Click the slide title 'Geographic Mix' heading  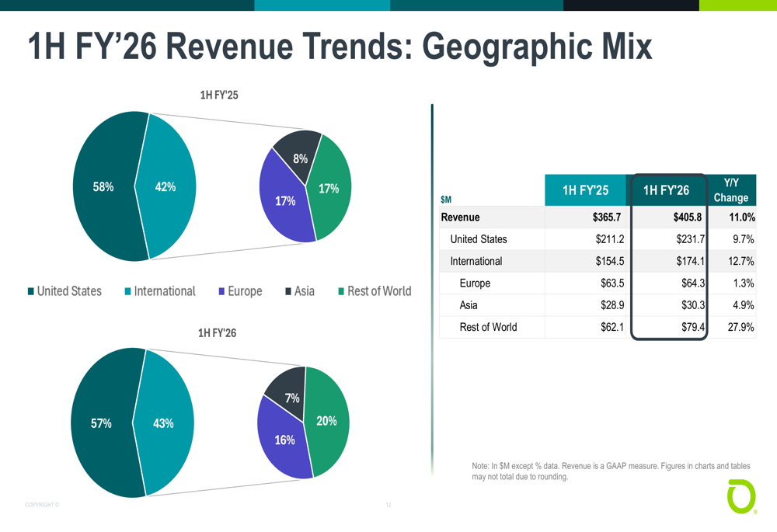(340, 47)
